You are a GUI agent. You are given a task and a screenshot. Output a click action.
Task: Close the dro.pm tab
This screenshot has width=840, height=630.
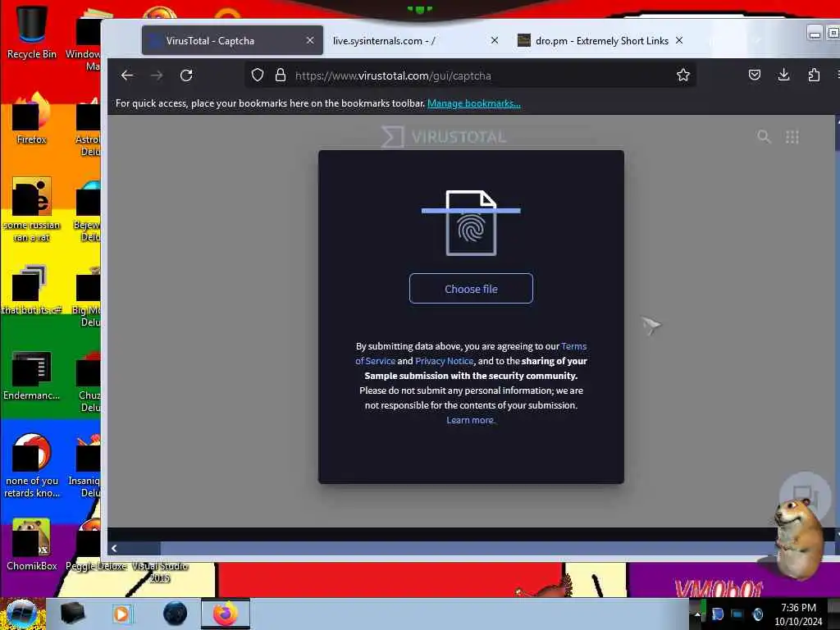click(679, 41)
